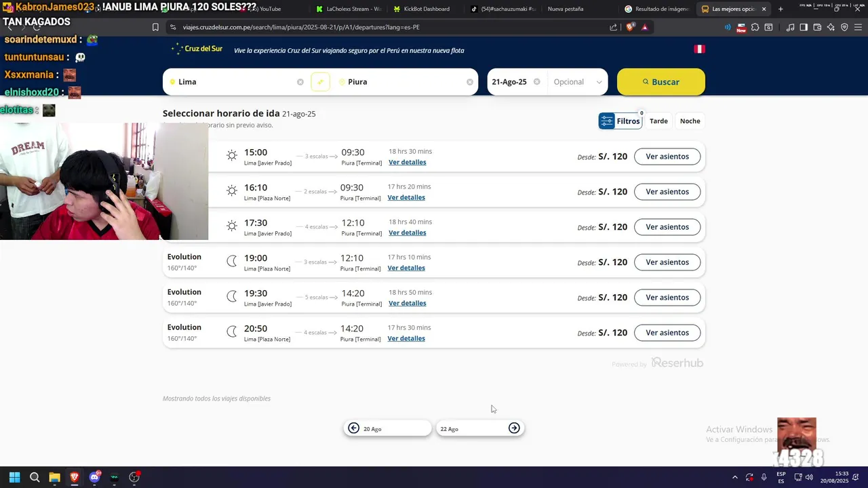Open Discord from the taskbar
Viewport: 868px width, 488px height.
pos(95,477)
